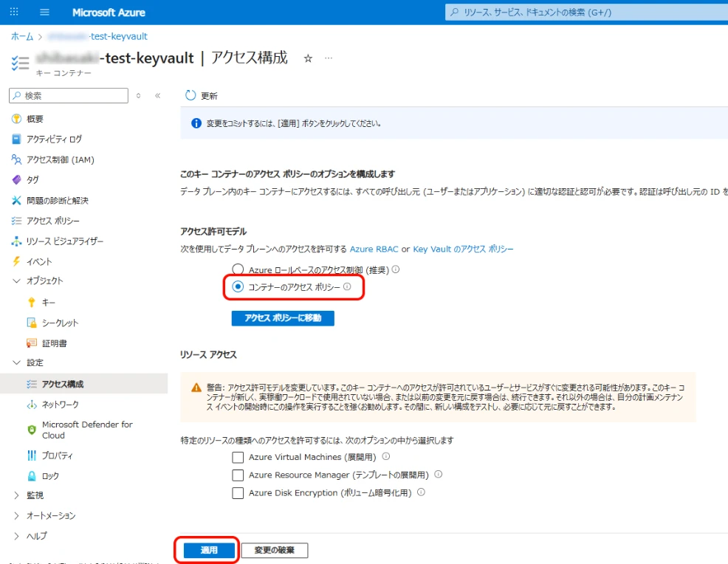
Task: Enable Azure Resource Manager checkbox
Action: pyautogui.click(x=238, y=475)
